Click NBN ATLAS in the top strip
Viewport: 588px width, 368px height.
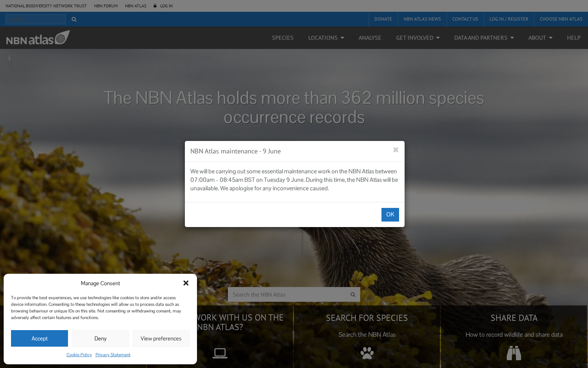tap(136, 6)
